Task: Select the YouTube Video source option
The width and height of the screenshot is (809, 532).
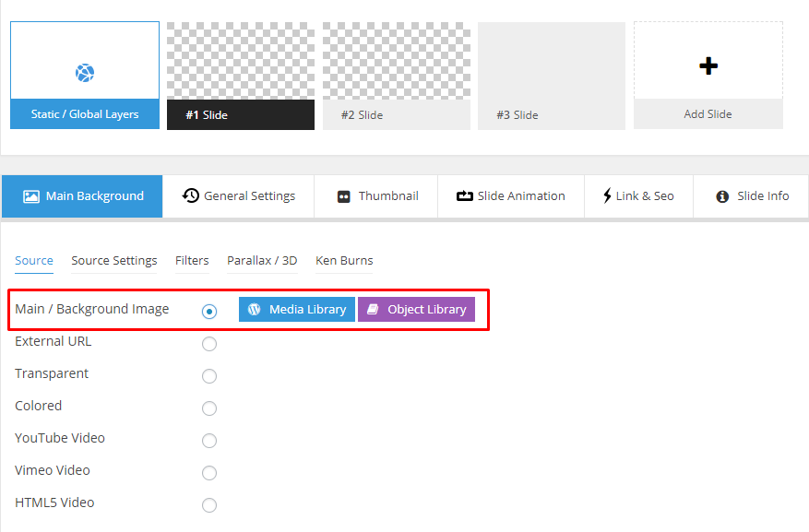Action: (209, 441)
